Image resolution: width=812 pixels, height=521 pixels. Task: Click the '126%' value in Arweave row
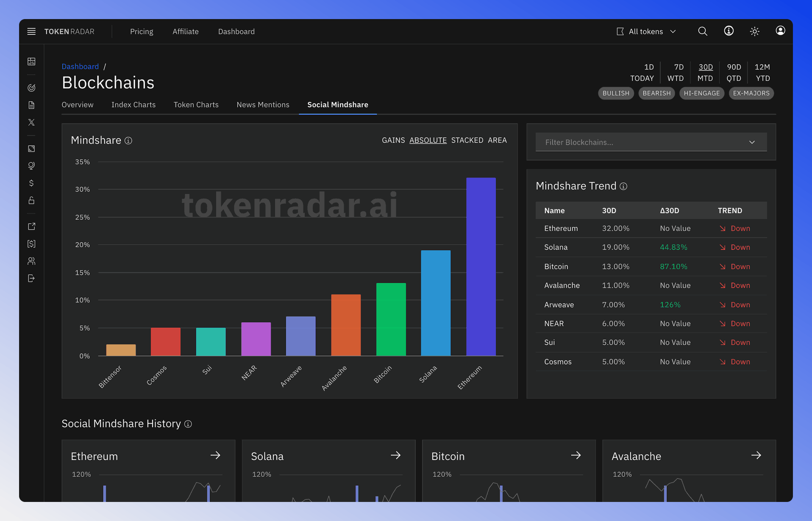point(670,305)
